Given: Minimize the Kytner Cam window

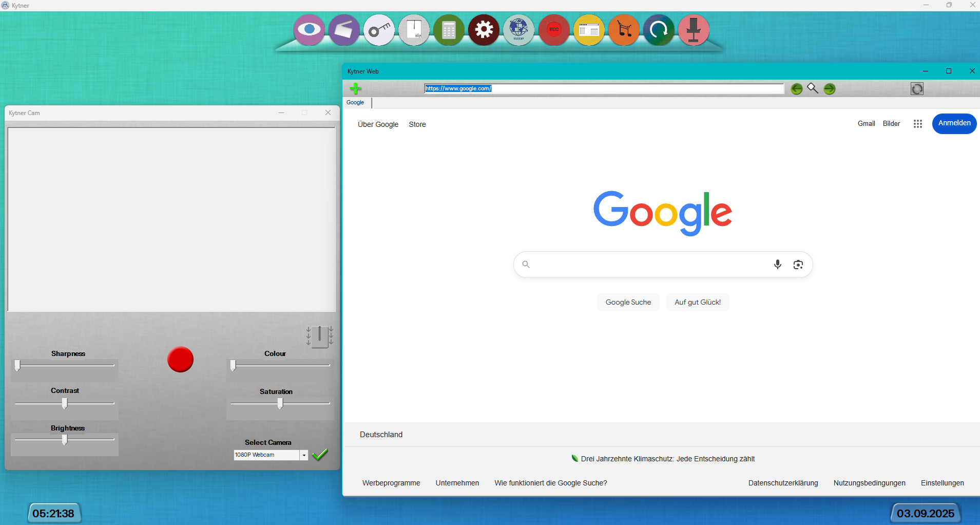Looking at the screenshot, I should tap(281, 113).
